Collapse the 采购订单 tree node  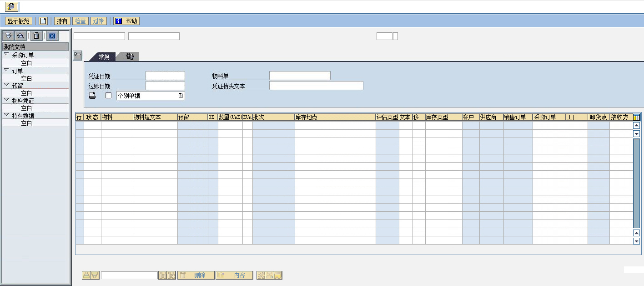click(x=6, y=55)
